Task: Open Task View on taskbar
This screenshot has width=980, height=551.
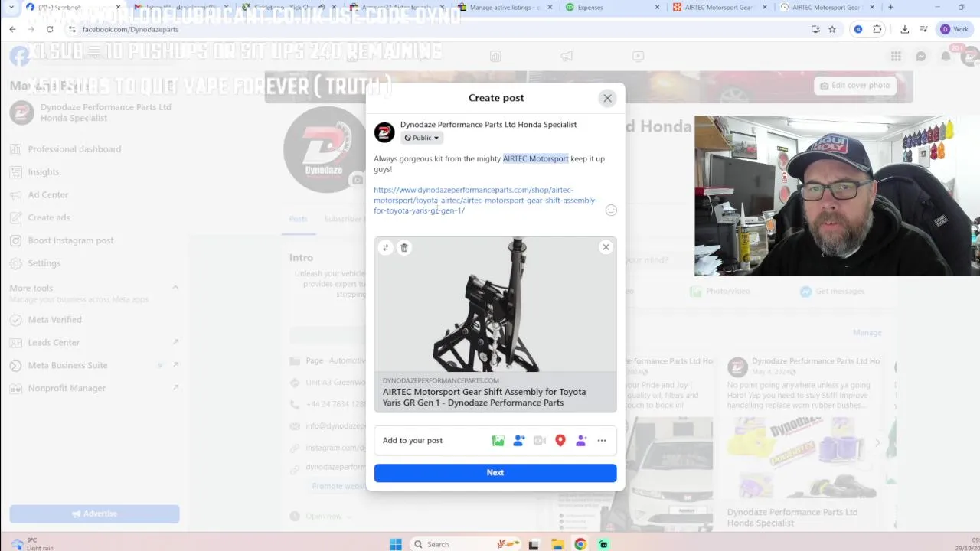Action: 534,544
